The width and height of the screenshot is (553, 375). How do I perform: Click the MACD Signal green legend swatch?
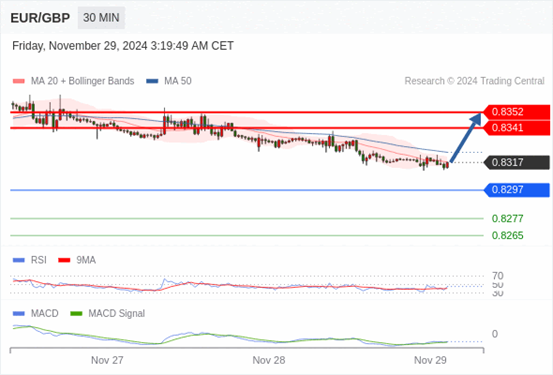tap(76, 314)
